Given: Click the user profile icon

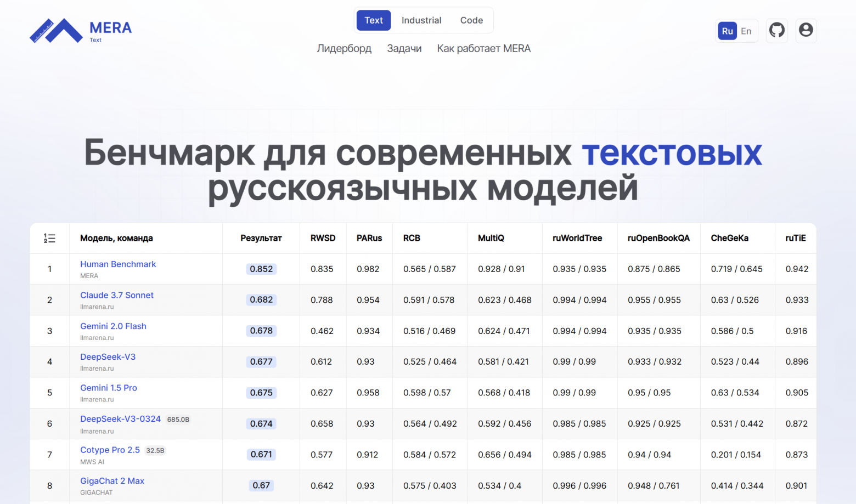Looking at the screenshot, I should coord(806,31).
